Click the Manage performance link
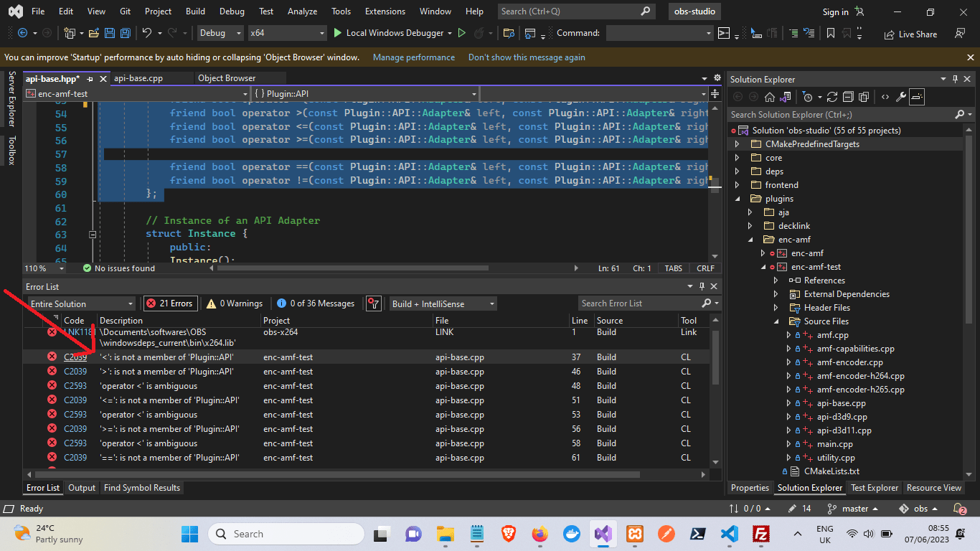The image size is (980, 551). [x=414, y=57]
